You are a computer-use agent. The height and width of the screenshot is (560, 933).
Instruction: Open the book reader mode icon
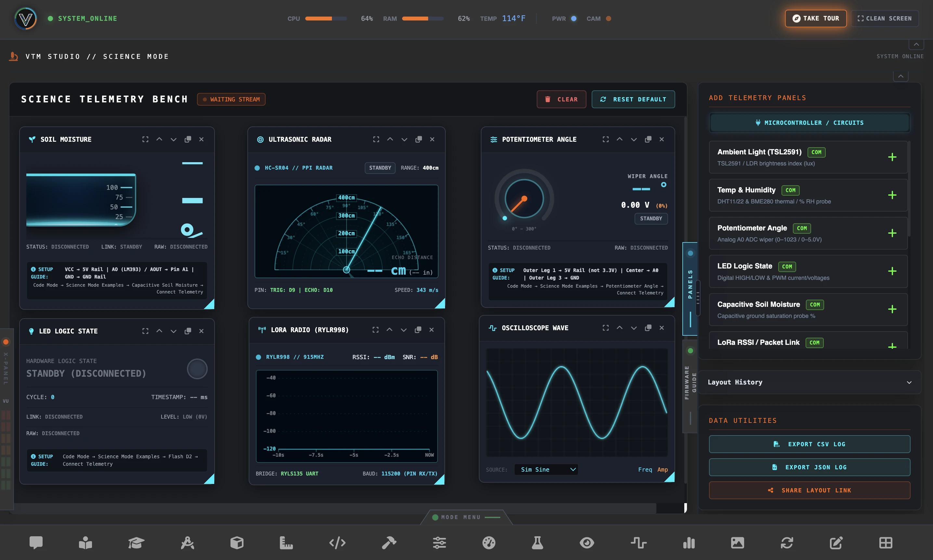[86, 543]
